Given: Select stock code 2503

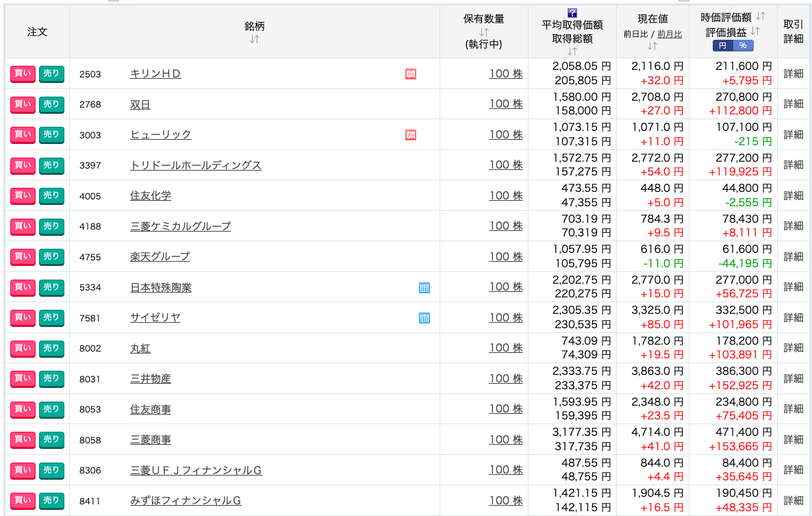Looking at the screenshot, I should click(90, 75).
